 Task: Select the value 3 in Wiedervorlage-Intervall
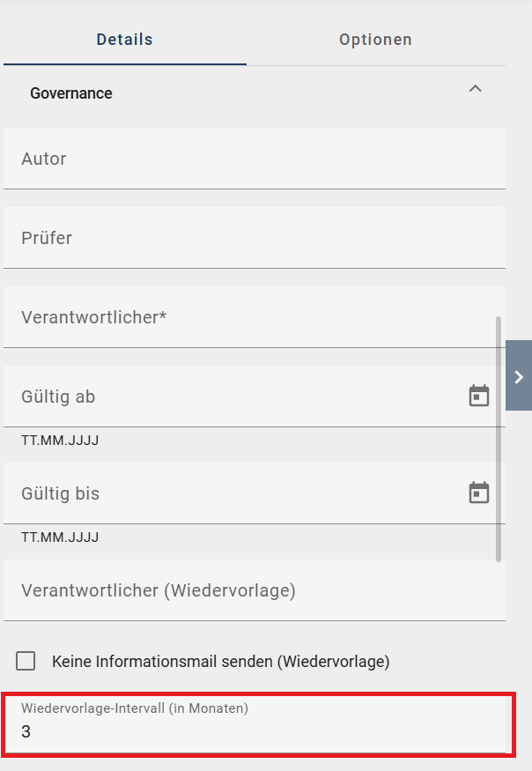coord(26,731)
